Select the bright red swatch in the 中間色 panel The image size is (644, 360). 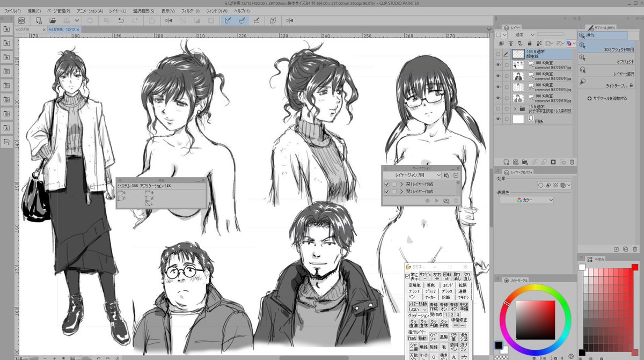point(635,267)
